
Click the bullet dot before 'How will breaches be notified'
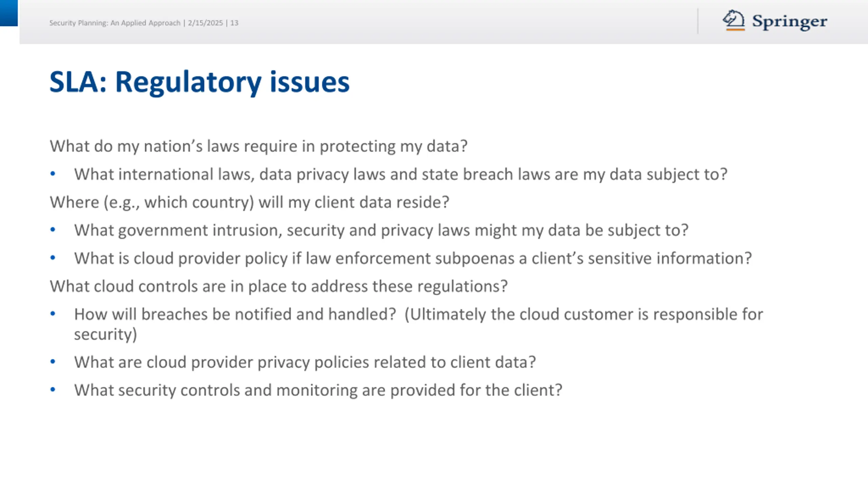coord(53,314)
